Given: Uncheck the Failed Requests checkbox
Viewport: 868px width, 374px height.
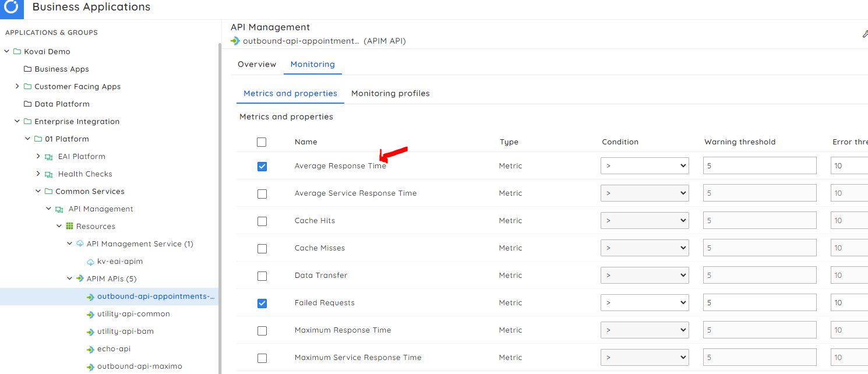Looking at the screenshot, I should click(x=262, y=303).
